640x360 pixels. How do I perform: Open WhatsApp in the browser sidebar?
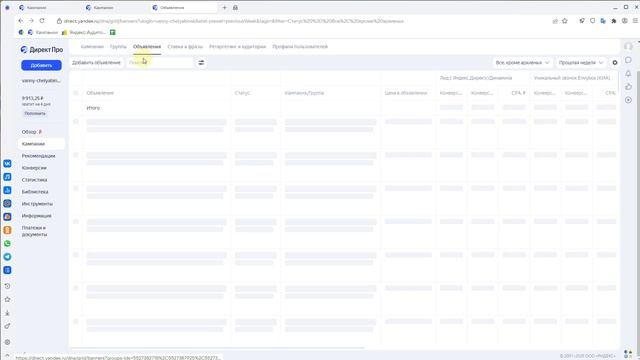tap(7, 244)
